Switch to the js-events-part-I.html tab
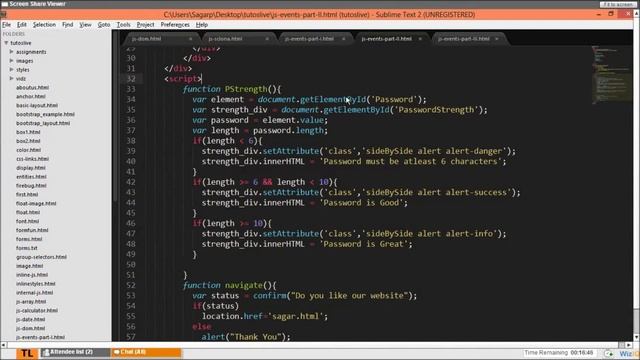 pos(309,39)
